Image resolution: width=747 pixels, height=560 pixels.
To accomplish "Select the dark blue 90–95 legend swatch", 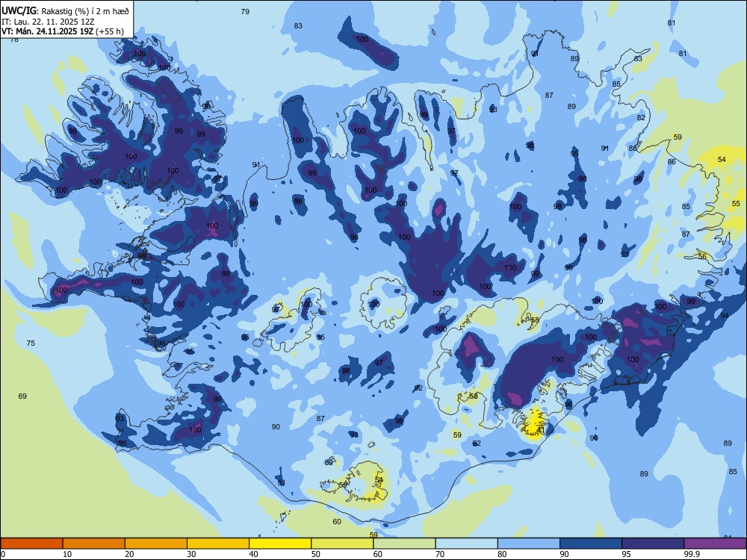I will (591, 544).
